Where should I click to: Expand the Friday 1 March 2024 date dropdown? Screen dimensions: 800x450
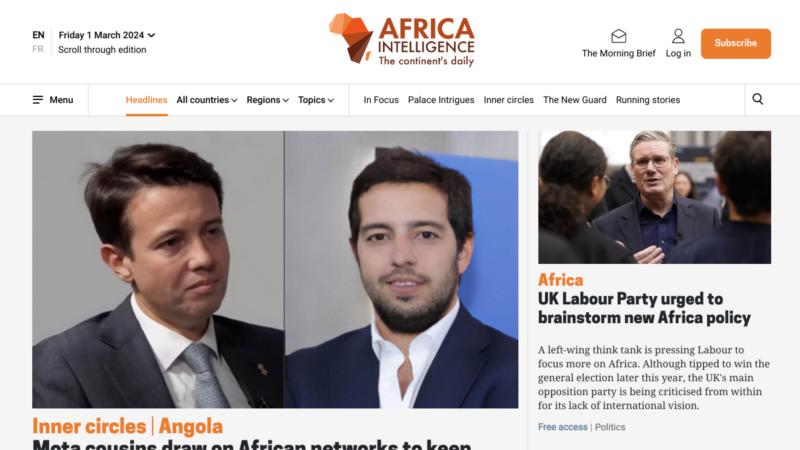tap(107, 35)
